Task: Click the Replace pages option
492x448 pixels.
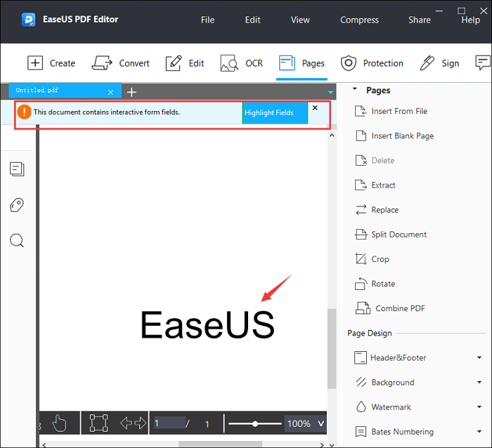Action: pyautogui.click(x=377, y=210)
